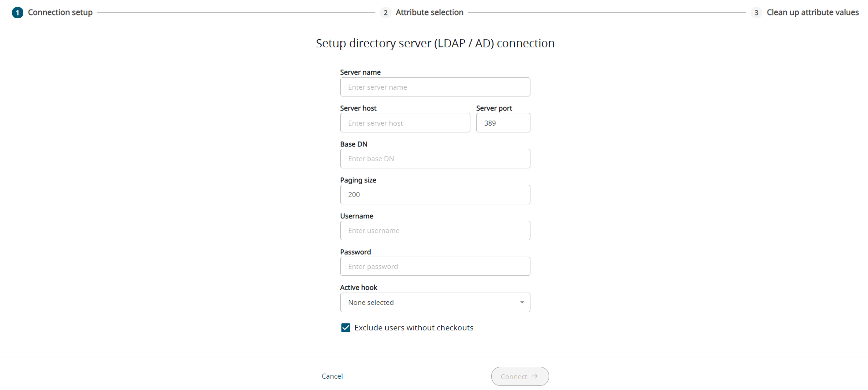
Task: Focus the Base DN text box
Action: tap(434, 159)
